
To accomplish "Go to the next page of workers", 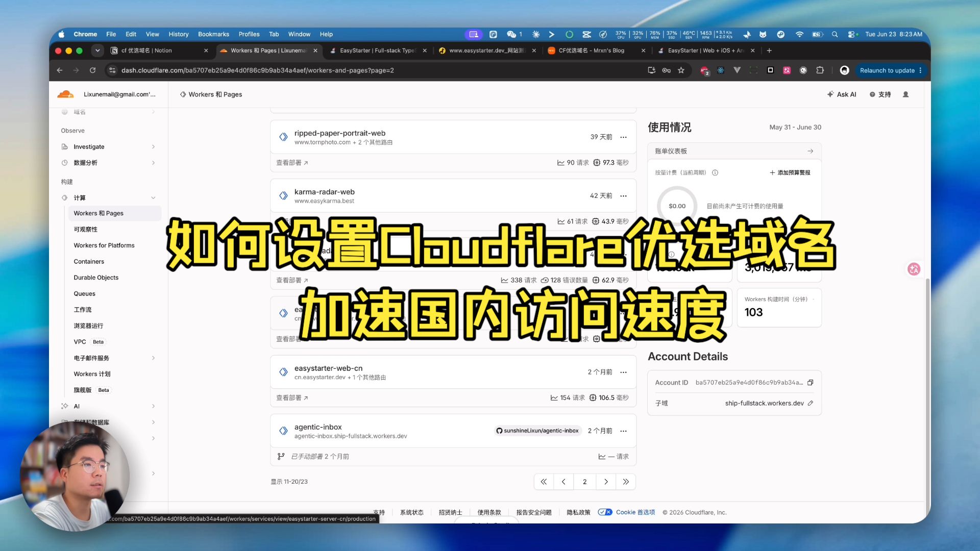I will point(605,482).
